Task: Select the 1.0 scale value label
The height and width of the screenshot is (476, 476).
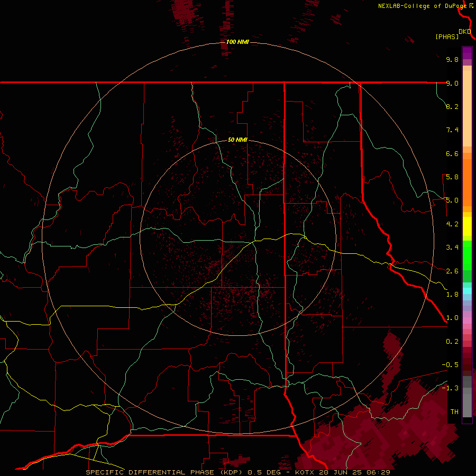Action: coord(452,318)
